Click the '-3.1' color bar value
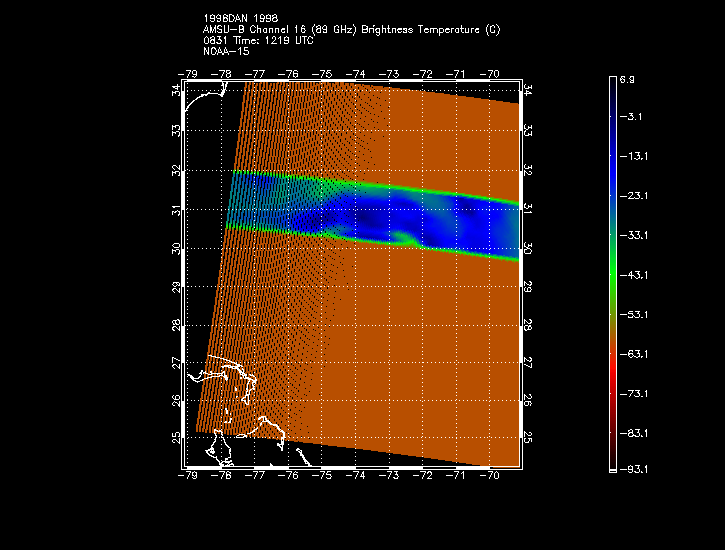Image resolution: width=725 pixels, height=550 pixels. [631, 116]
